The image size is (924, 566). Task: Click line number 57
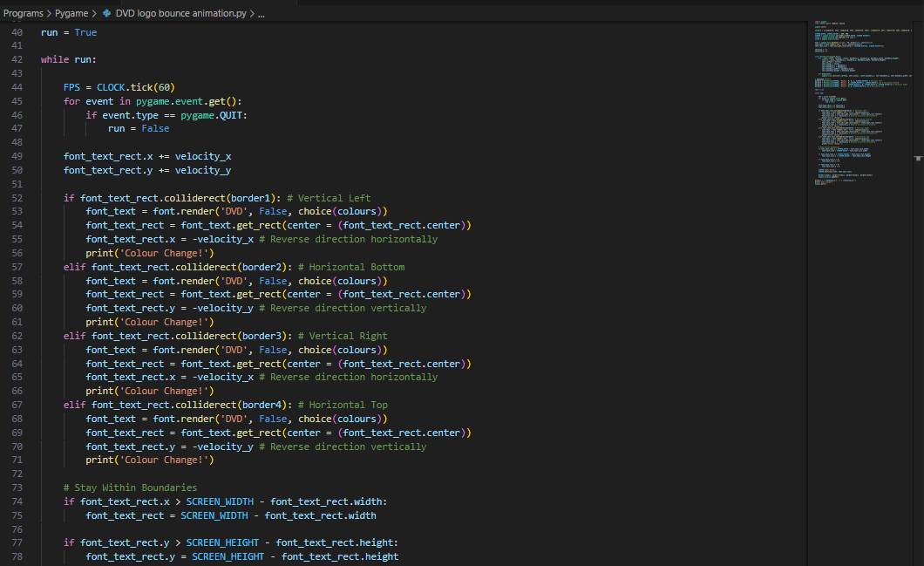pyautogui.click(x=17, y=267)
